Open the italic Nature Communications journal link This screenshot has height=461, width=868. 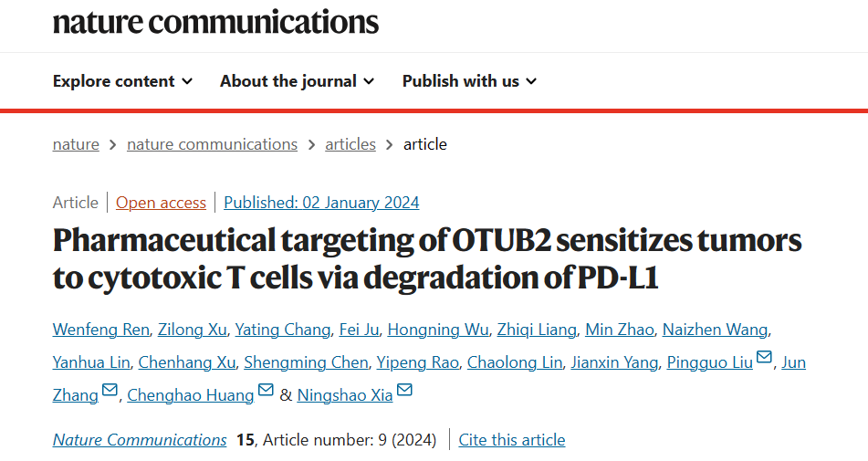pos(140,440)
